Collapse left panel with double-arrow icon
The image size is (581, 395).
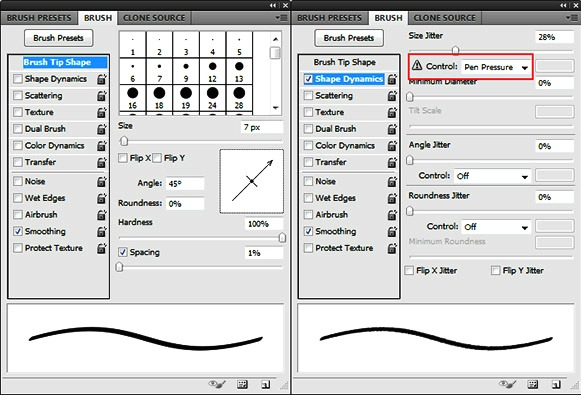[x=273, y=5]
